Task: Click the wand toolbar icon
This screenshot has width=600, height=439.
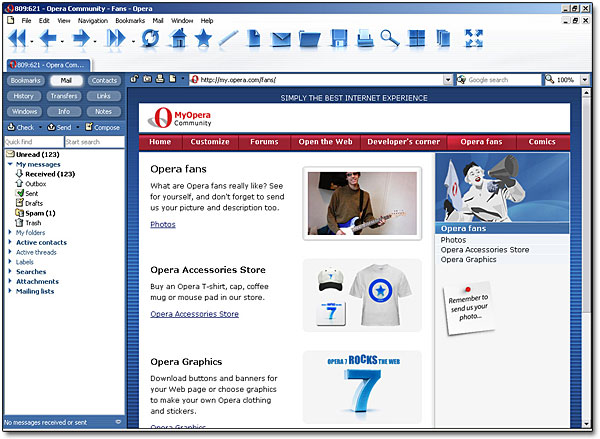Action: click(228, 39)
